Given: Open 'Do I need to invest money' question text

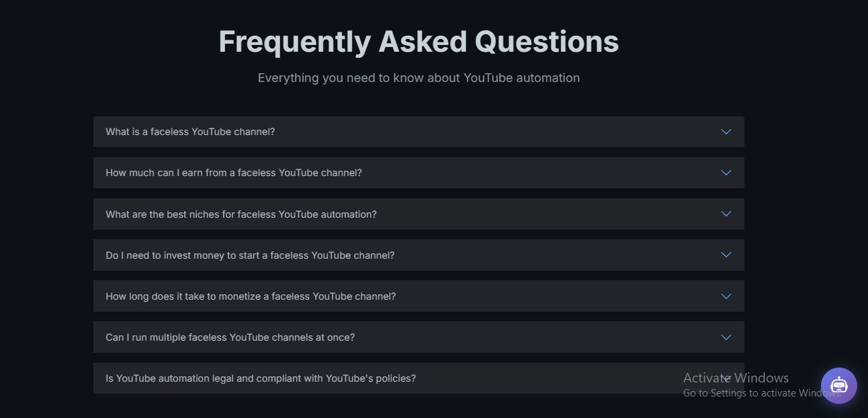Looking at the screenshot, I should pos(250,255).
